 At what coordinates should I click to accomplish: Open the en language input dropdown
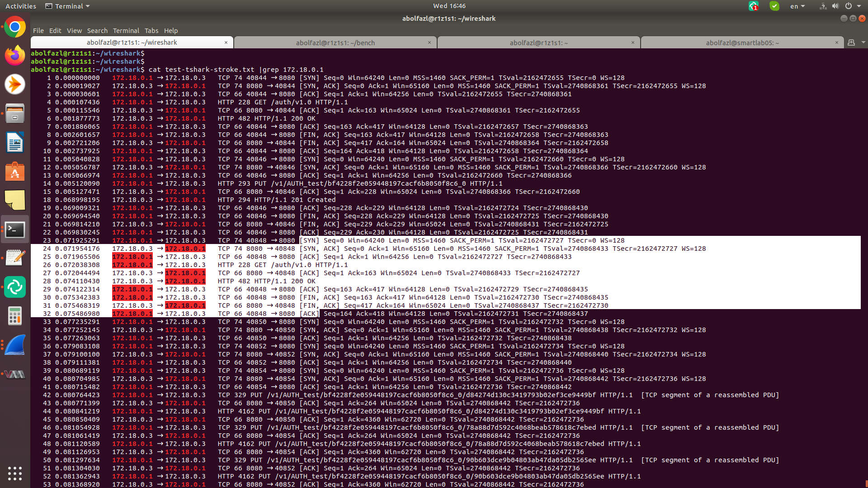797,6
